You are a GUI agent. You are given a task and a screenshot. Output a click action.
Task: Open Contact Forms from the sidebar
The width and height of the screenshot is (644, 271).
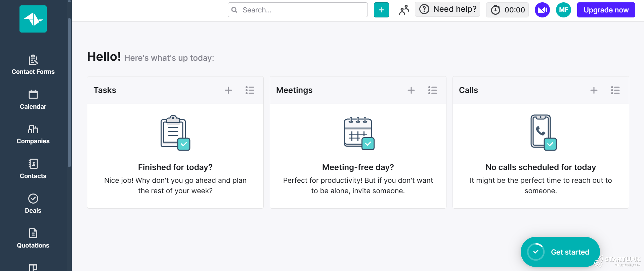tap(33, 65)
